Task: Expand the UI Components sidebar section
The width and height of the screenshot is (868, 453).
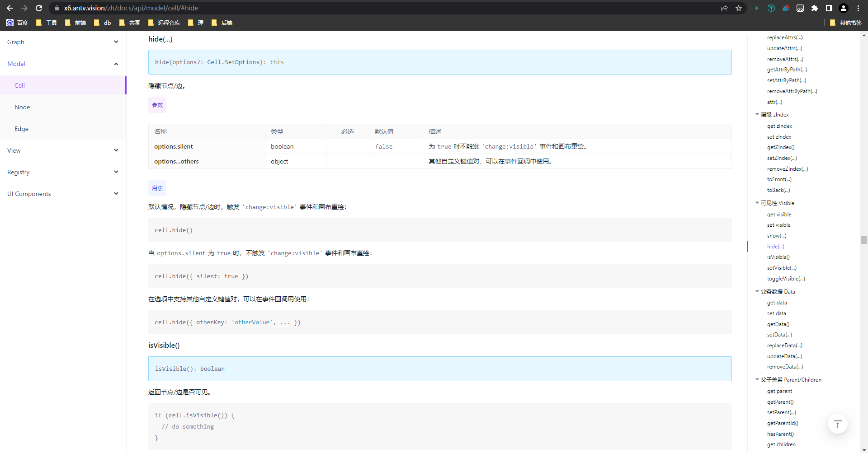Action: [x=63, y=194]
